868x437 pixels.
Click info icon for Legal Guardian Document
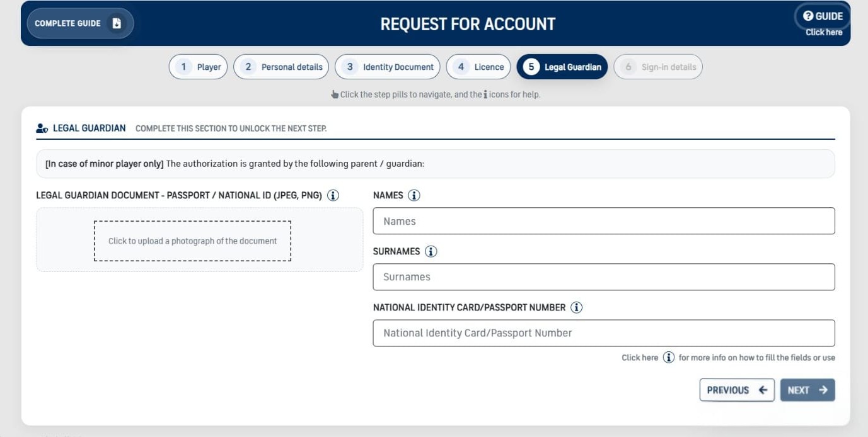[x=333, y=195]
